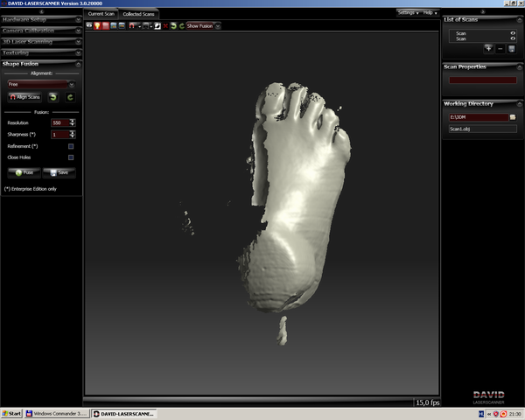The image size is (525, 420).
Task: Click the red X delete icon in toolbar
Action: point(164,26)
